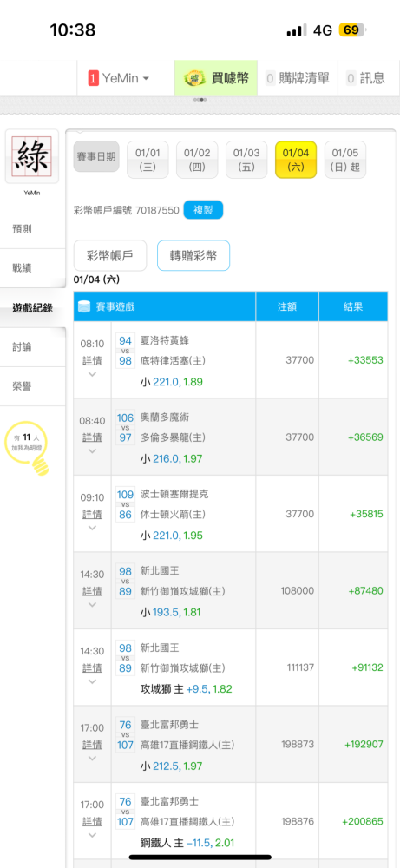Open 購牌清單 tab
400x868 pixels.
298,78
